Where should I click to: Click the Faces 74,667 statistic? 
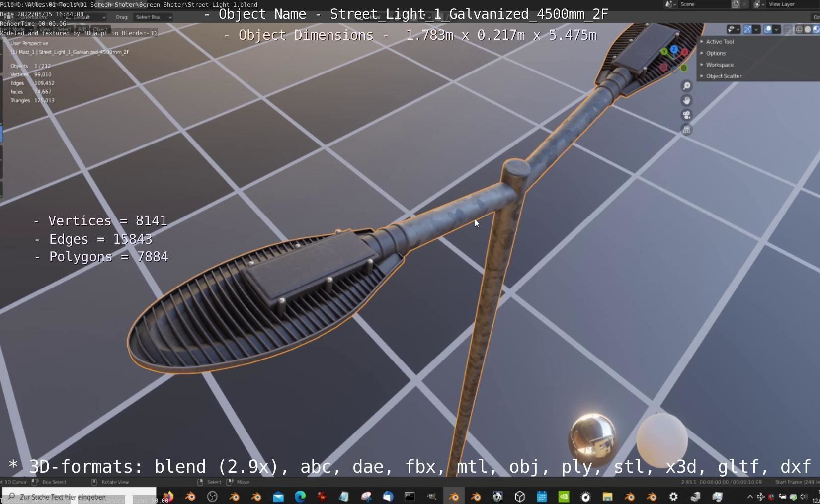(31, 92)
